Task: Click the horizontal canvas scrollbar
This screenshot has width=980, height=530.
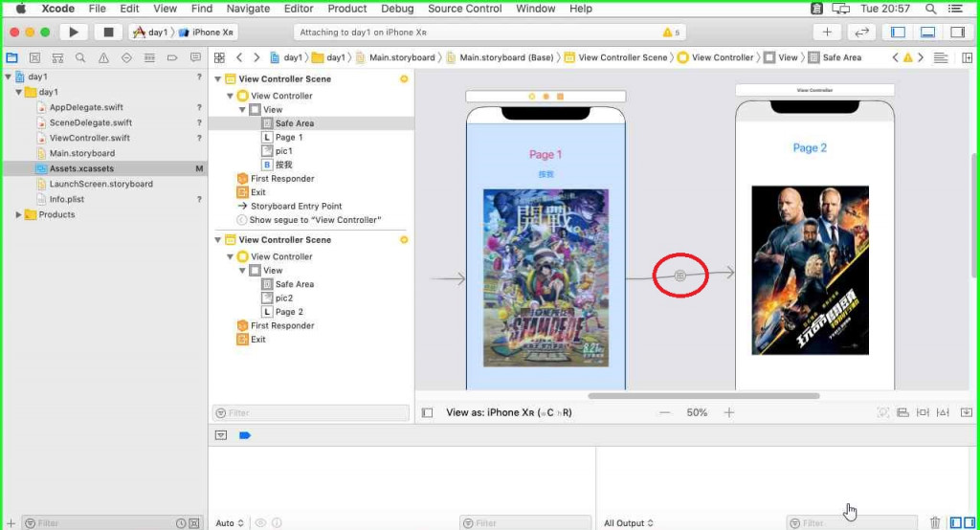Action: 703,396
